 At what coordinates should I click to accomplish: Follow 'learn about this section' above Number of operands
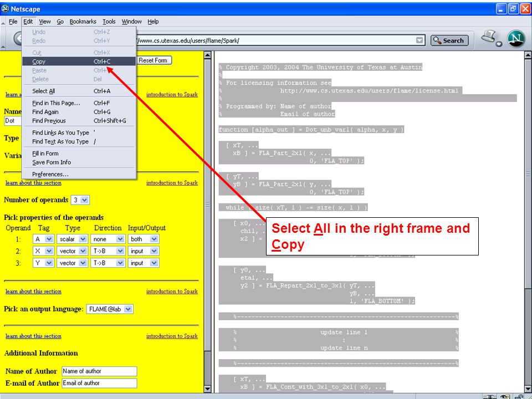click(33, 182)
